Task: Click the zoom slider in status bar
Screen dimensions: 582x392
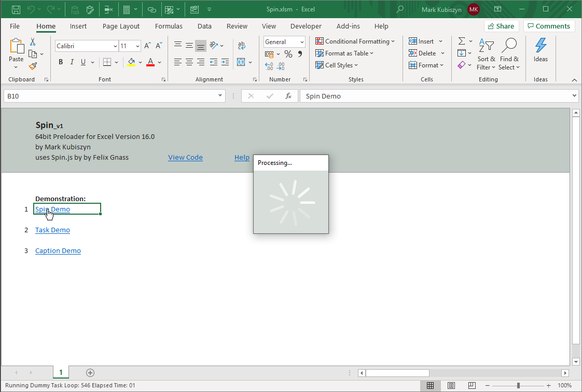Action: click(x=518, y=385)
